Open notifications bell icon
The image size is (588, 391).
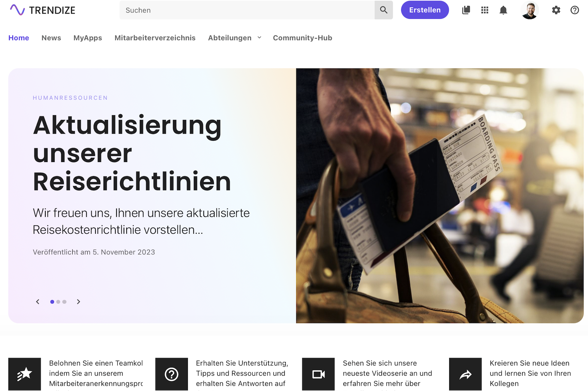(503, 10)
